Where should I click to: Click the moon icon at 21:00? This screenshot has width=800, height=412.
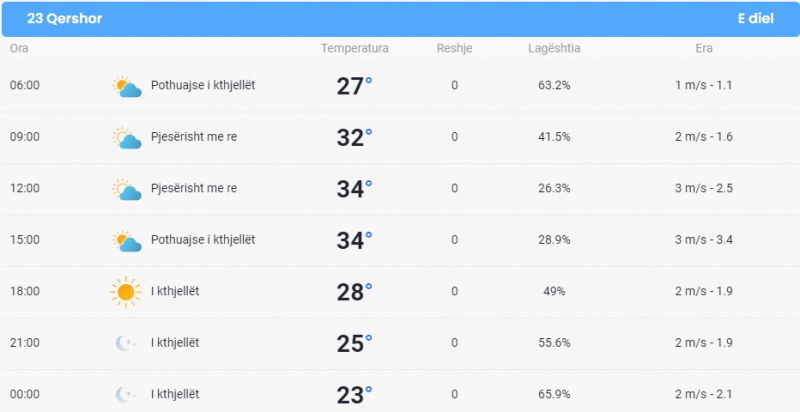(x=125, y=343)
